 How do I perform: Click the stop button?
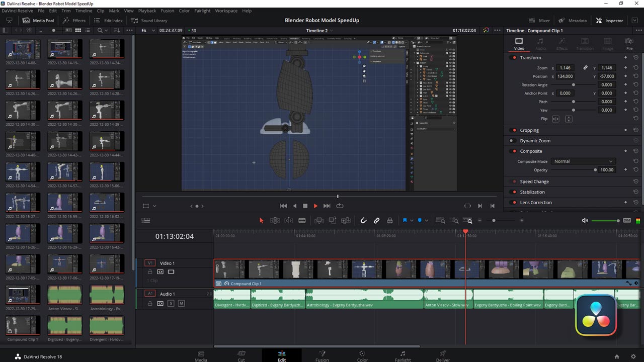(305, 206)
